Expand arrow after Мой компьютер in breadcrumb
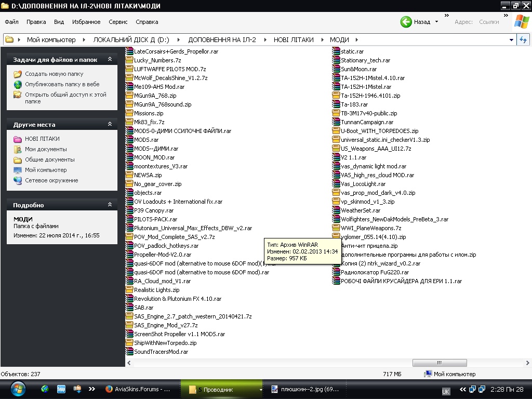532x399 pixels. 84,39
